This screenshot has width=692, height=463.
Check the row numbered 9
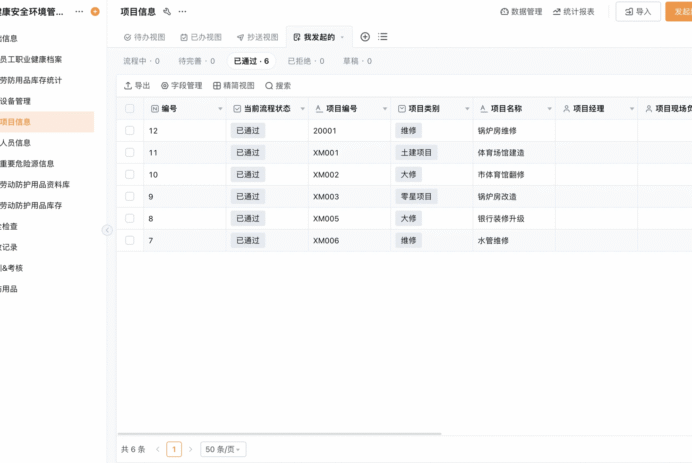click(x=129, y=196)
